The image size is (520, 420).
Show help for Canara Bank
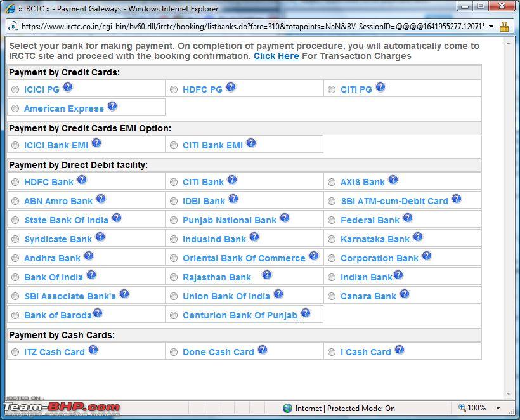point(405,294)
